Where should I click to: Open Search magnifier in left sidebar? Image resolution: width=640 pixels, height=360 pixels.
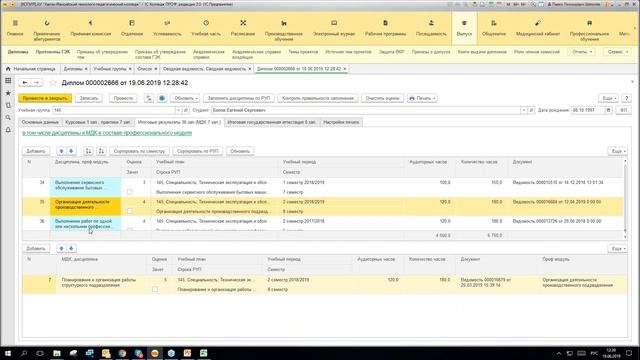tap(8, 118)
